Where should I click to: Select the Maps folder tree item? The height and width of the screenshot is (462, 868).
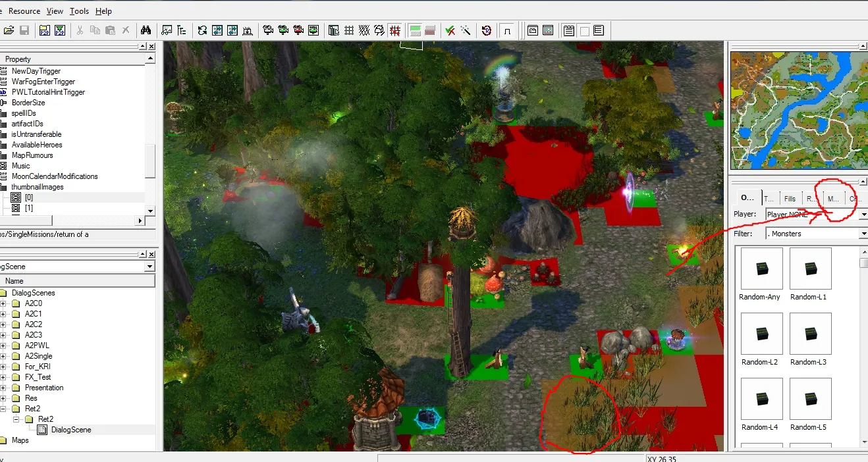coord(20,440)
